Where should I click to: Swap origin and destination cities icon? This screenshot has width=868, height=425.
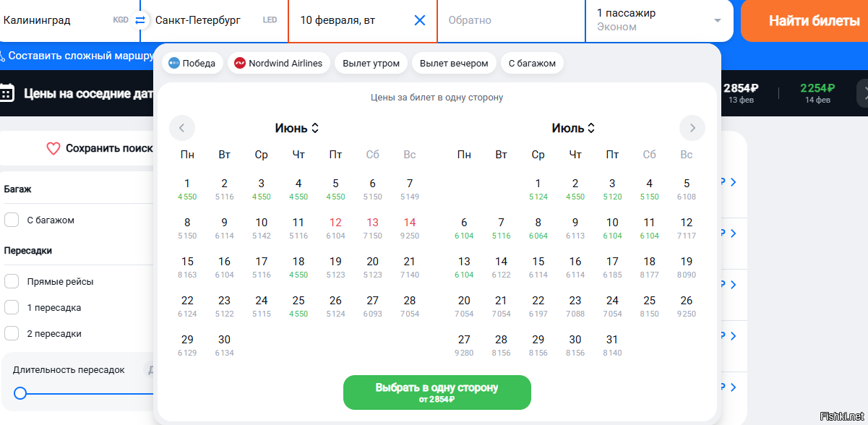coord(140,20)
